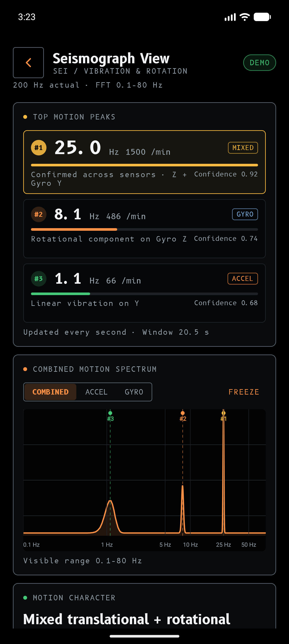289x644 pixels.
Task: Freeze the motion spectrum
Action: tap(244, 392)
